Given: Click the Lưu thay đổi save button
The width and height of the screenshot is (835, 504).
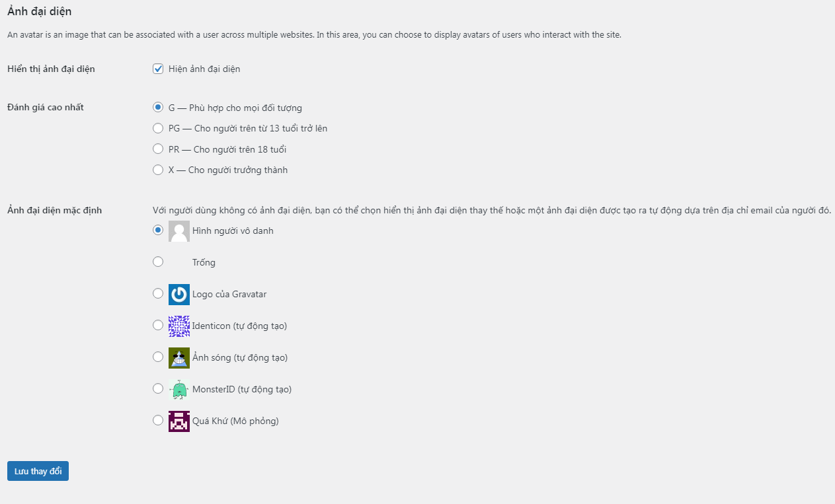Looking at the screenshot, I should pos(38,472).
